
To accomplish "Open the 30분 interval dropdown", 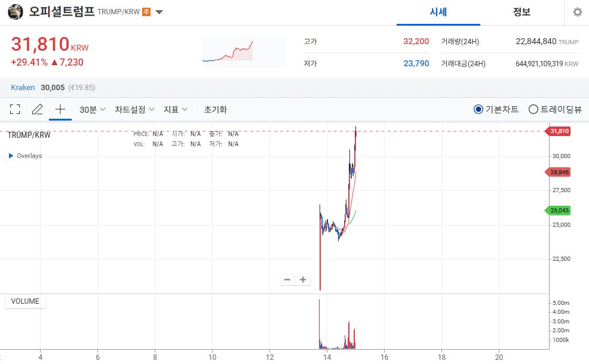I will pyautogui.click(x=92, y=110).
